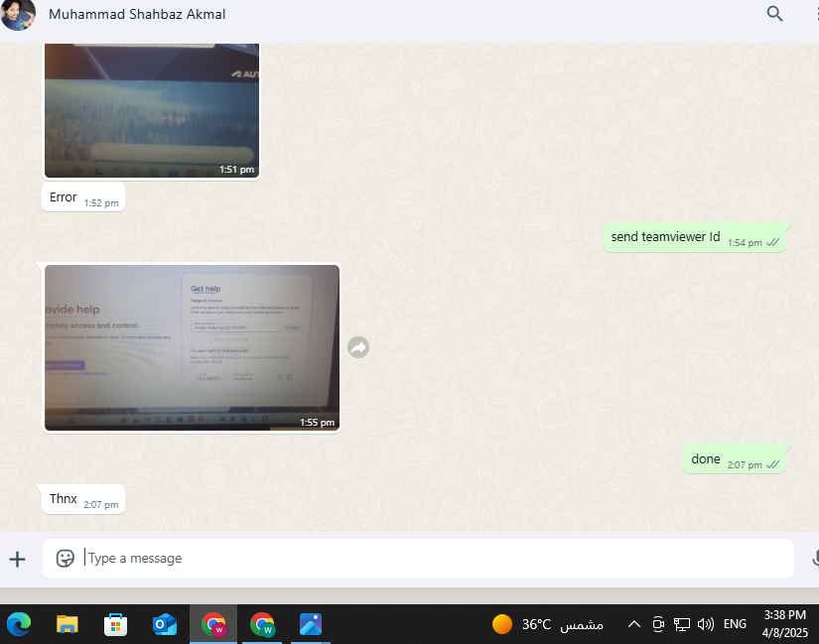Click the contact name Muhammad Shahbaz Akmal
The width and height of the screenshot is (819, 644).
(x=137, y=14)
